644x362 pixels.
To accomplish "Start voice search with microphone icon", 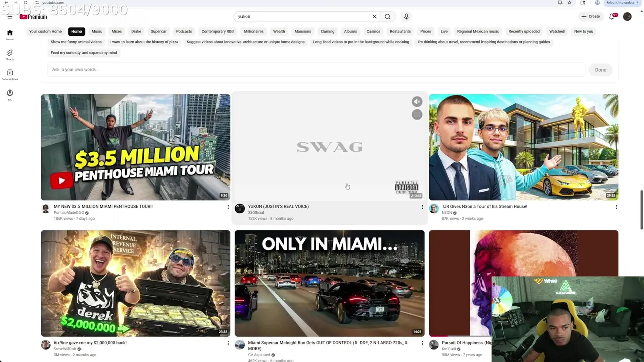I will tap(406, 17).
